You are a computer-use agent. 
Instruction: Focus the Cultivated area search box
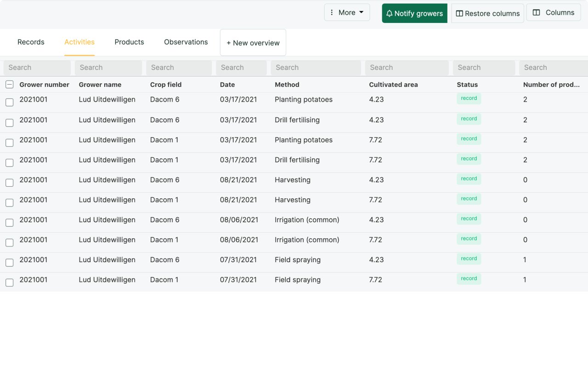(x=407, y=68)
